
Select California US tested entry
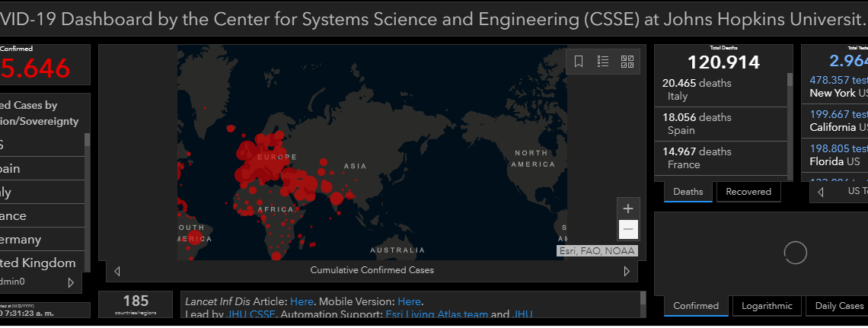tap(834, 121)
